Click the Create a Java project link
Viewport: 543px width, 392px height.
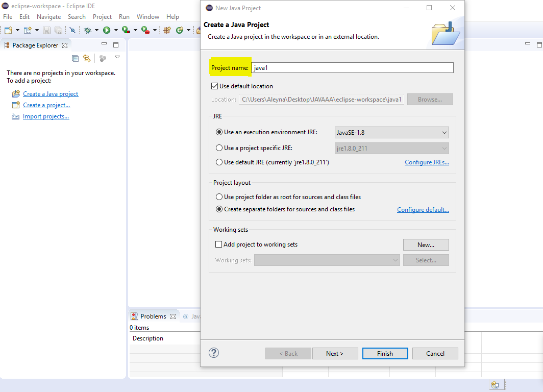(51, 94)
